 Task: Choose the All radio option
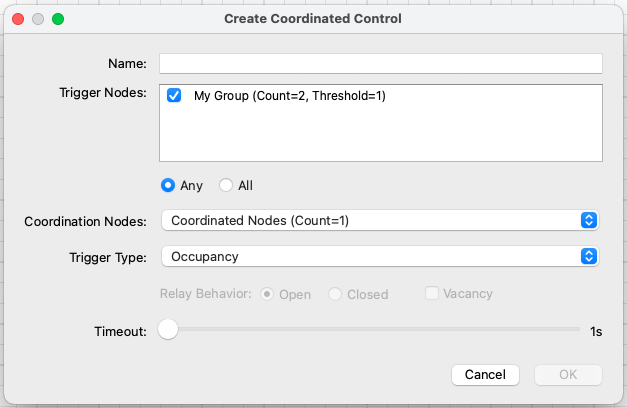(226, 185)
